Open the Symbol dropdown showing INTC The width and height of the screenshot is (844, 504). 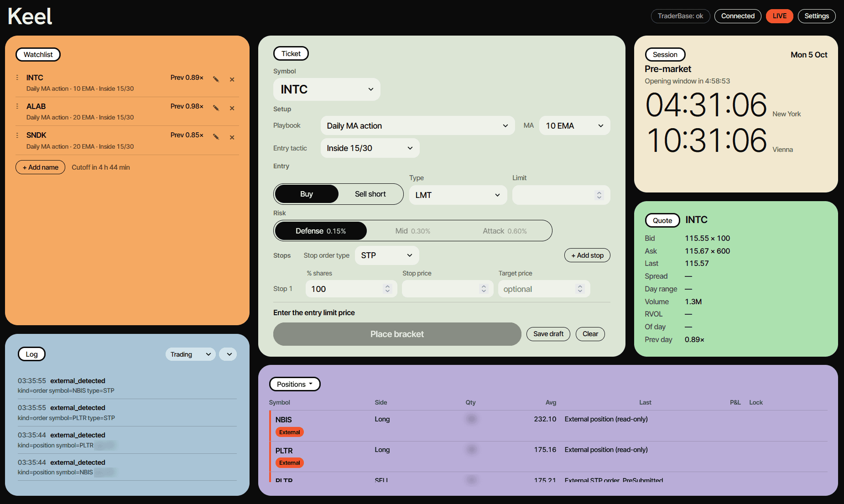click(327, 89)
